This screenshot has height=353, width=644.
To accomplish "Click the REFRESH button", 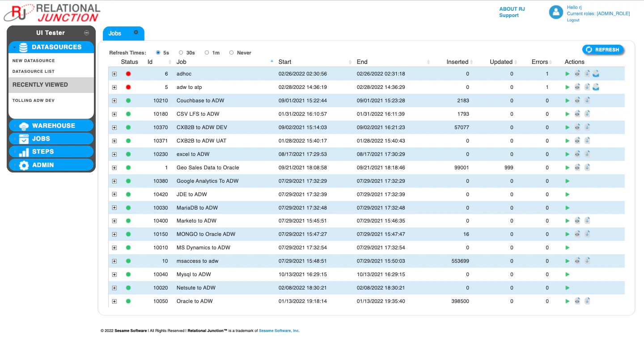I will [x=603, y=50].
